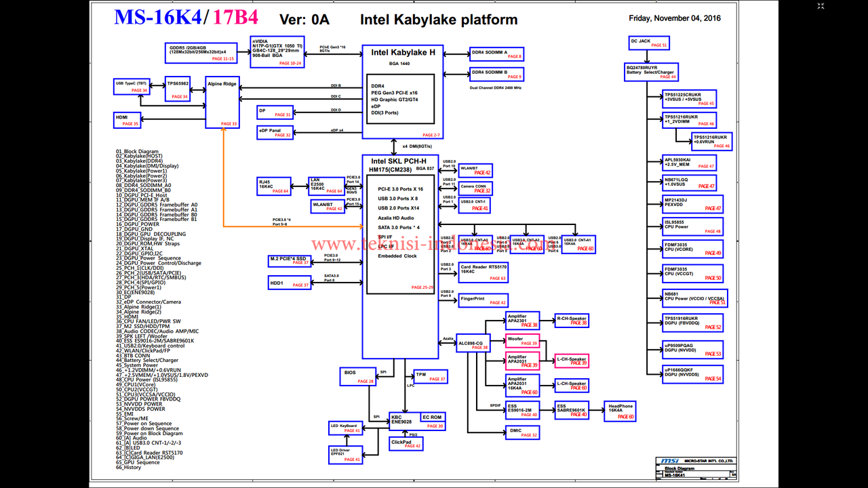Click the eDP Panal block
Image resolution: width=868 pixels, height=488 pixels.
pos(275,133)
